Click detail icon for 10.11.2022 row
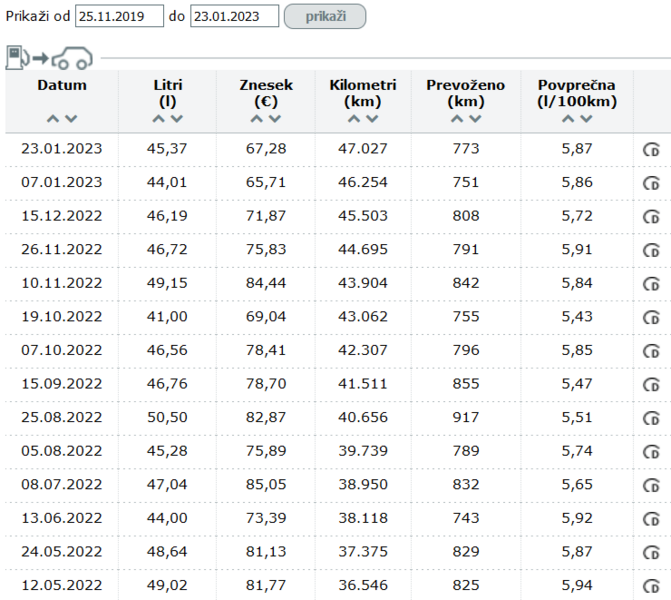This screenshot has width=671, height=600. [x=651, y=284]
